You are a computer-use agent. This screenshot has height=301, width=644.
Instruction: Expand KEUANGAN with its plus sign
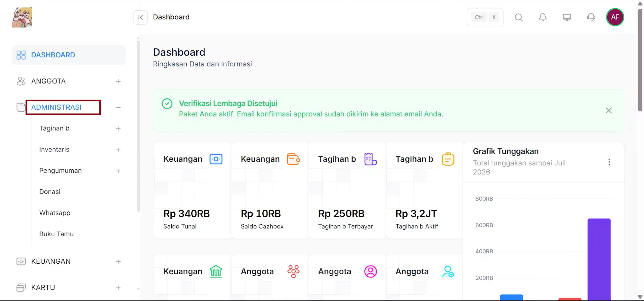(118, 261)
